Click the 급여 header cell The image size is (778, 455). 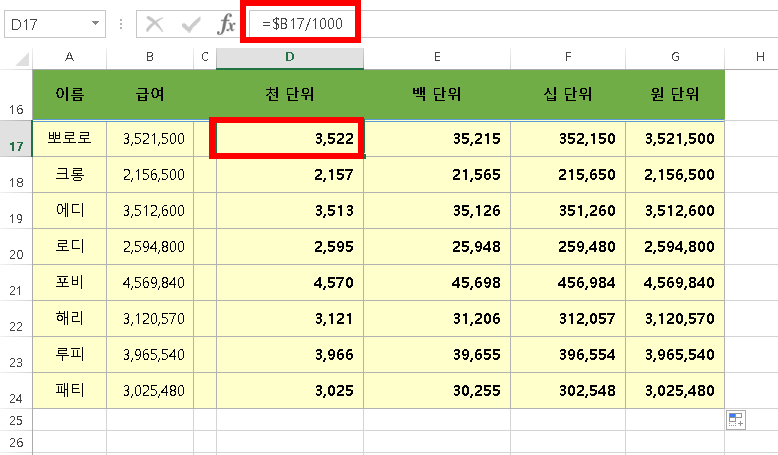[x=150, y=95]
